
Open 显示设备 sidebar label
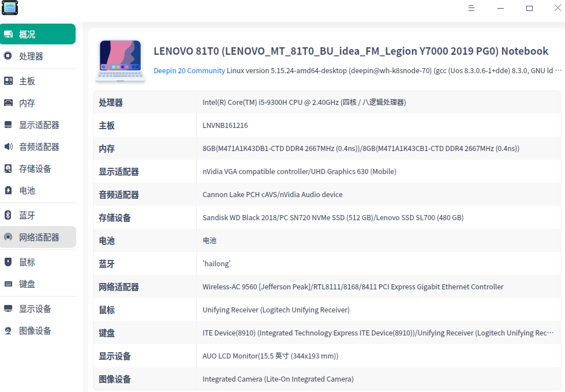coord(35,309)
